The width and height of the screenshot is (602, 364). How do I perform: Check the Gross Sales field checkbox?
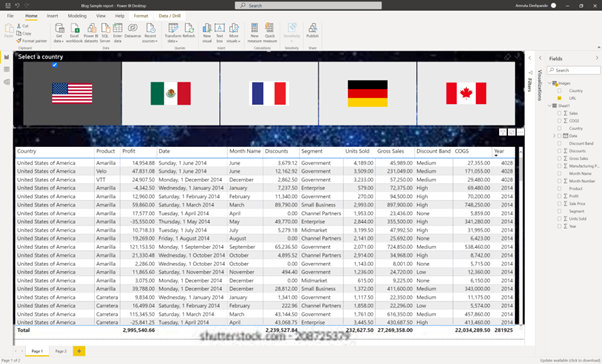[559, 158]
